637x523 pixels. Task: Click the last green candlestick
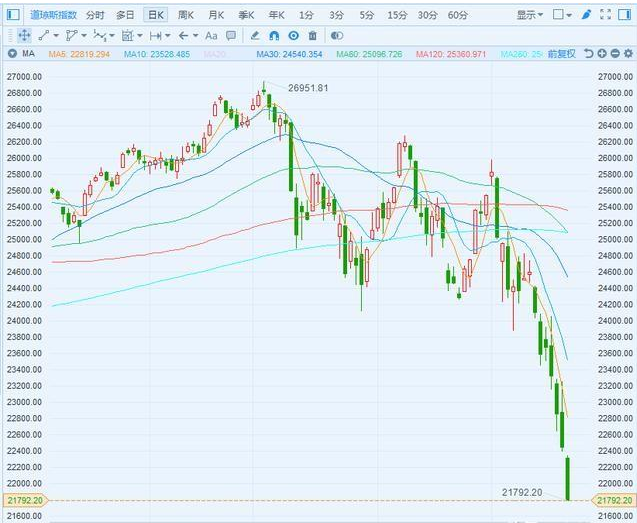tap(568, 478)
